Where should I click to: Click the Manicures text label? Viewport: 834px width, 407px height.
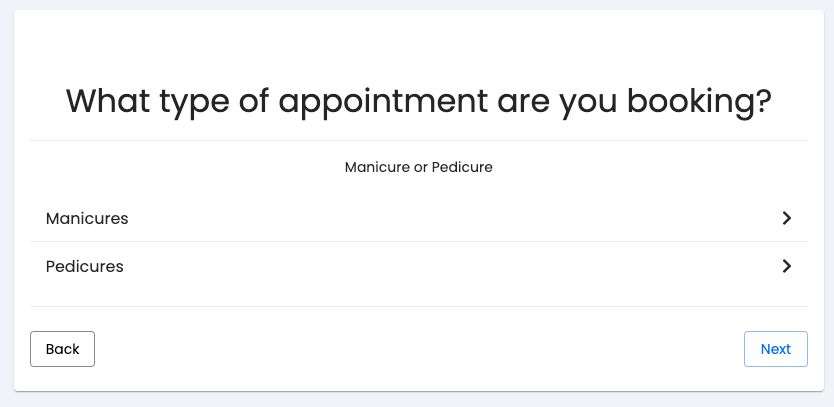point(87,219)
